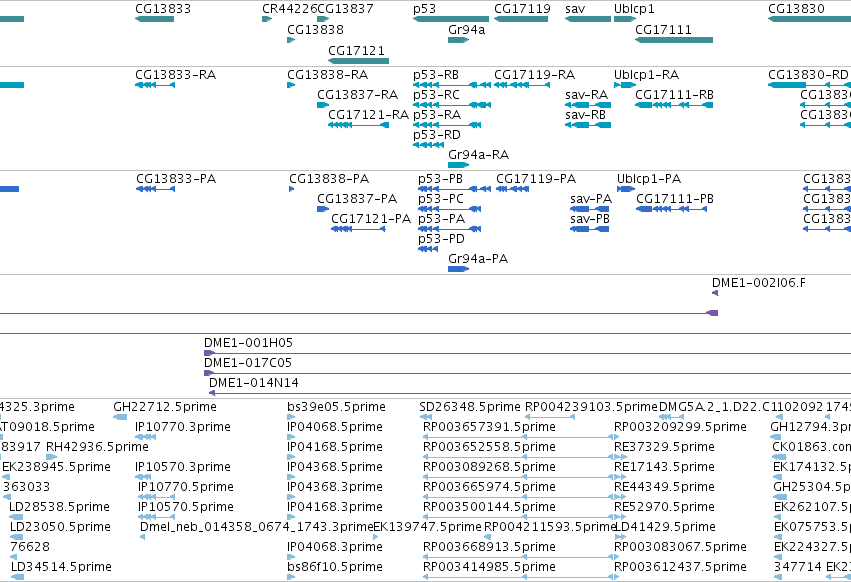Screen dimensions: 851x582
Task: Click the p53 gene bar
Action: tap(450, 19)
